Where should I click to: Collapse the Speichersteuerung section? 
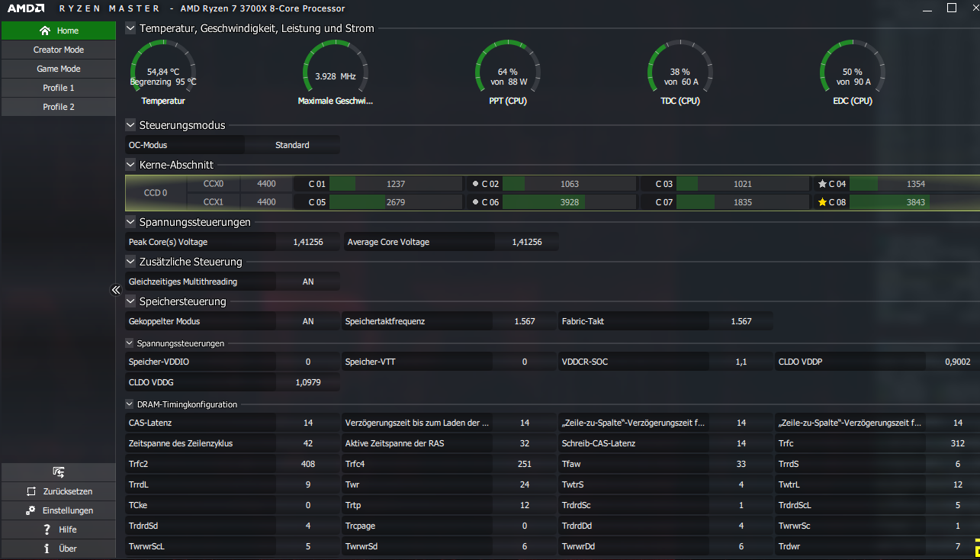(130, 301)
